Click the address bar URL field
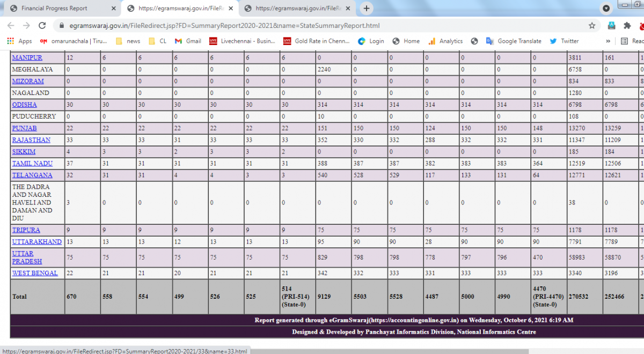 click(322, 26)
